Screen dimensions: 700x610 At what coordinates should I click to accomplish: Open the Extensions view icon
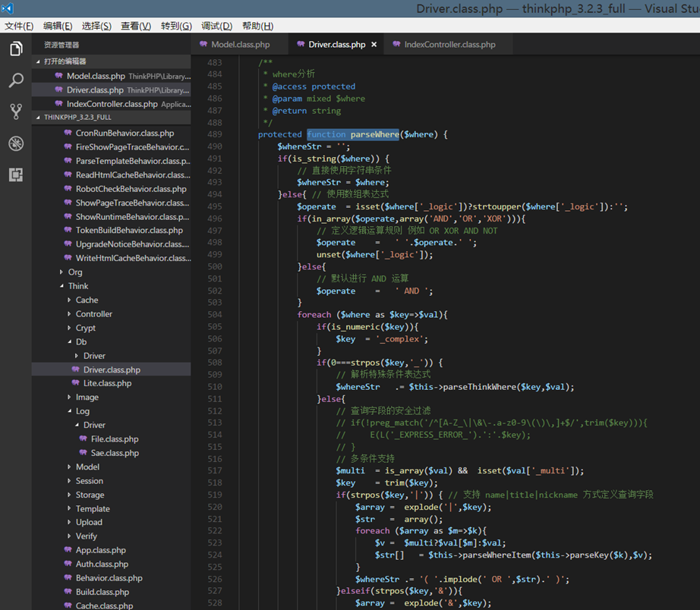coord(16,175)
